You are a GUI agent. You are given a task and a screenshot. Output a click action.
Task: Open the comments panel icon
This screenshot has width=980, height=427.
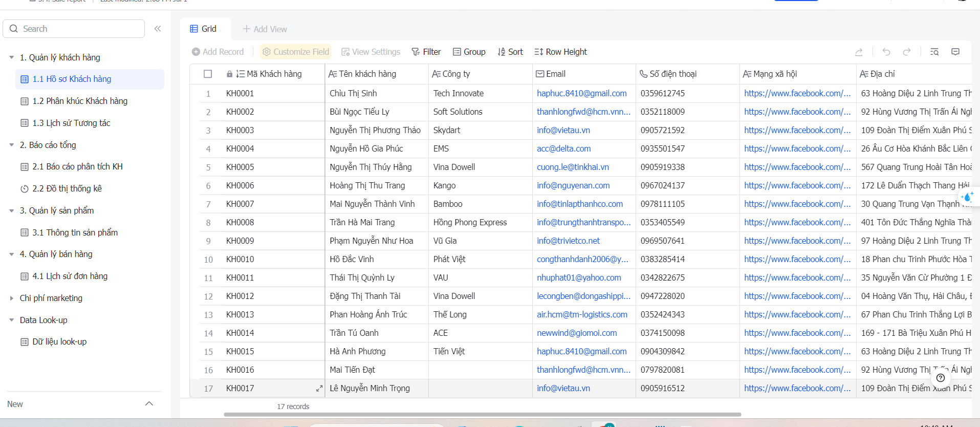(955, 52)
